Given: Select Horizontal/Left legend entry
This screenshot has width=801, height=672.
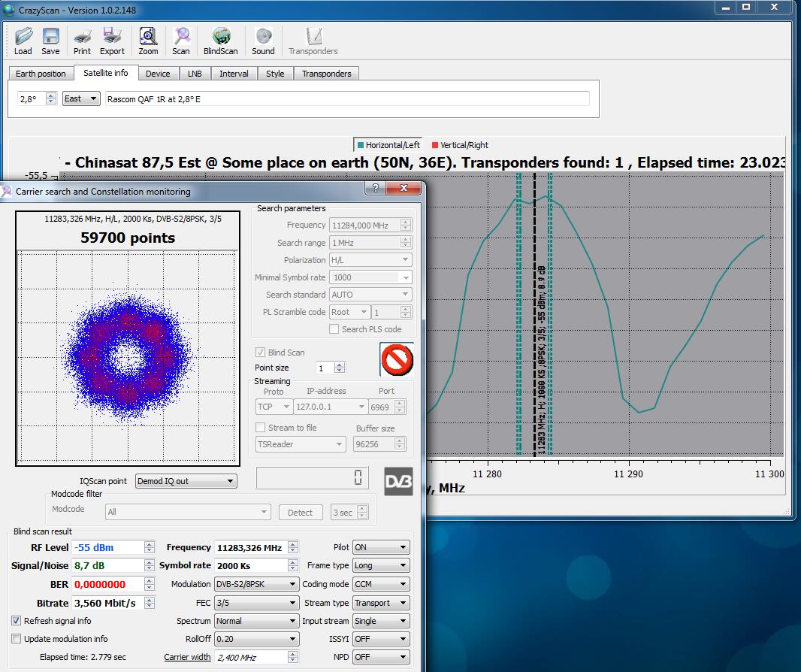Looking at the screenshot, I should point(388,145).
